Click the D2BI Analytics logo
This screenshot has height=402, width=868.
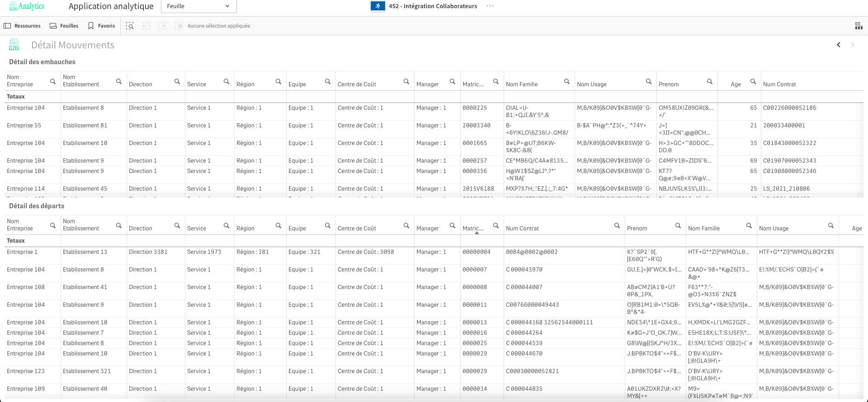pyautogui.click(x=27, y=6)
